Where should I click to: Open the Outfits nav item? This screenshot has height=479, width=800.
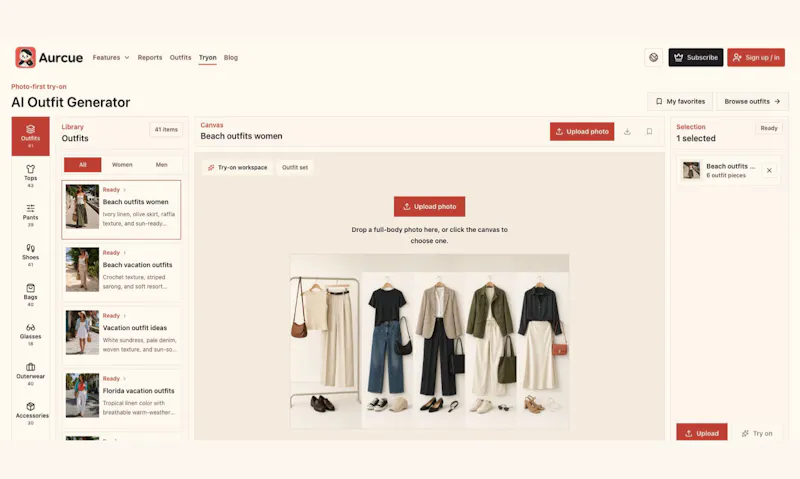tap(180, 58)
